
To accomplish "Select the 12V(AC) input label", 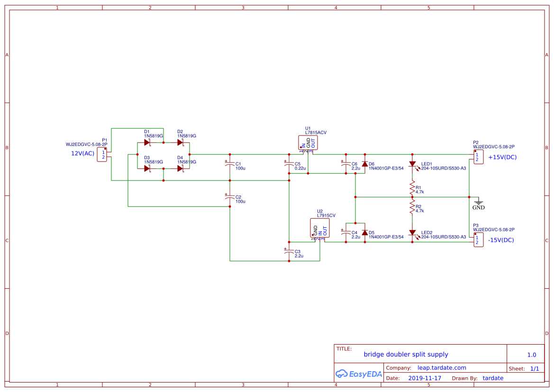I will pos(82,153).
